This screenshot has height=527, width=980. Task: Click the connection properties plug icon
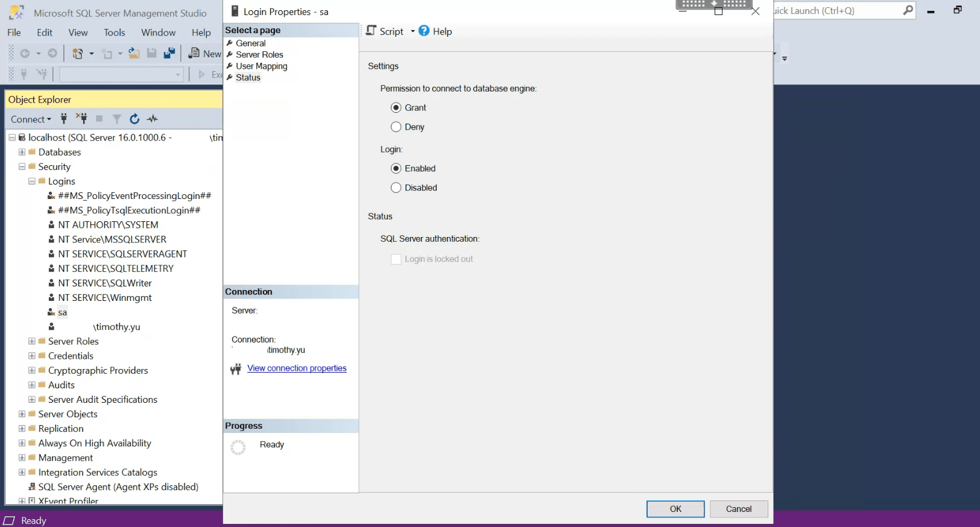click(236, 369)
